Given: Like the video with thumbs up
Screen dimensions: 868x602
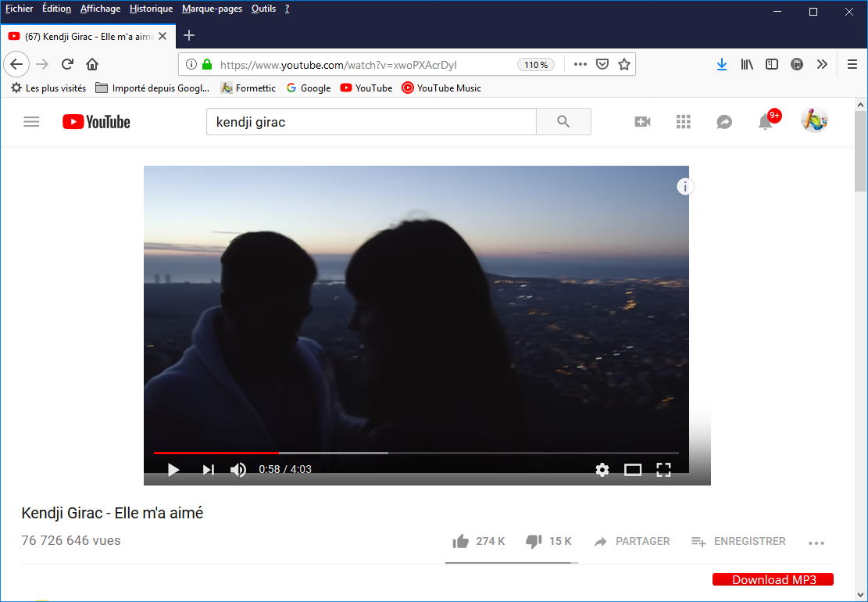Looking at the screenshot, I should [x=460, y=541].
